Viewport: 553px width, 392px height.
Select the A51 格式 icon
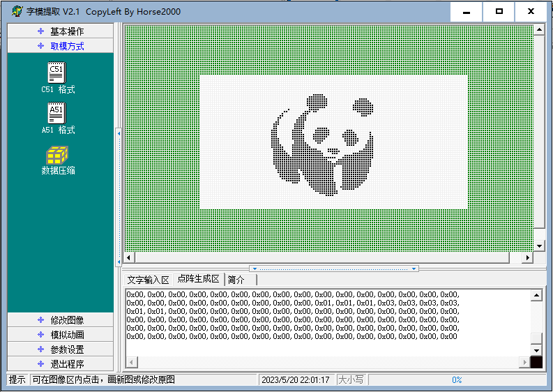(x=57, y=118)
